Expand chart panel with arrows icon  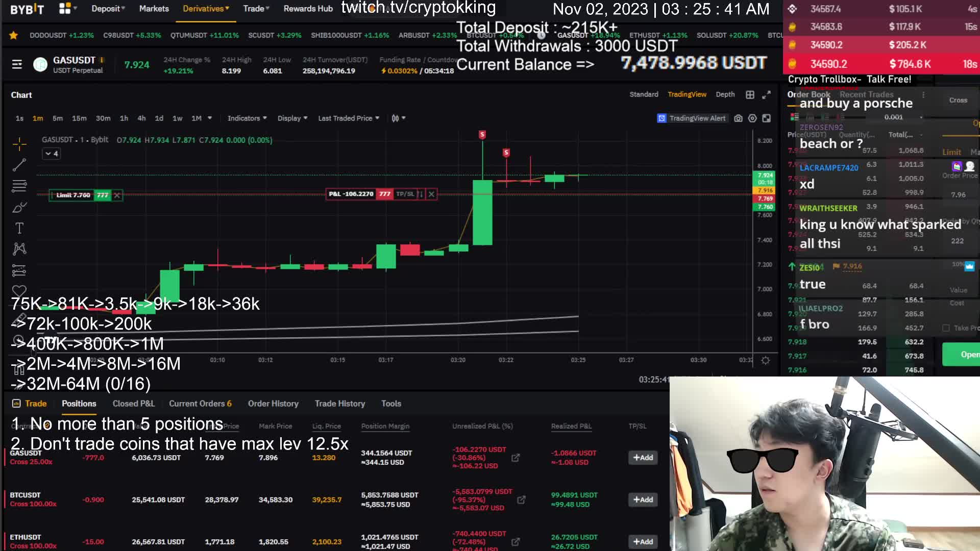click(766, 95)
